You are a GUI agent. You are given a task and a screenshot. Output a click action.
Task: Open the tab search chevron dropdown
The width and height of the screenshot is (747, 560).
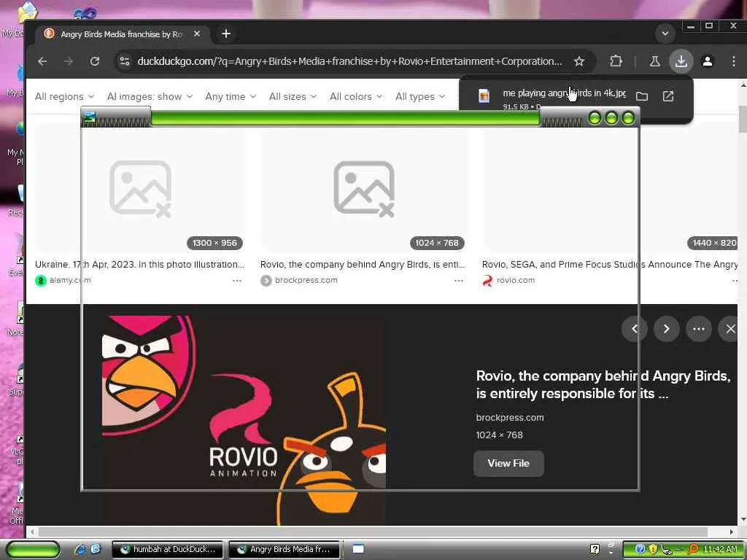pos(665,34)
